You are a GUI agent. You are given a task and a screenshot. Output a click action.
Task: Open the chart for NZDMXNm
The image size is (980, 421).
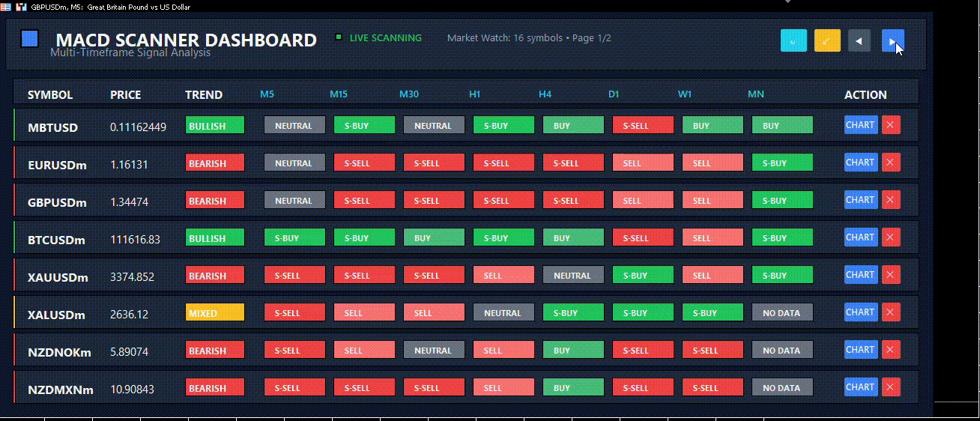point(861,387)
